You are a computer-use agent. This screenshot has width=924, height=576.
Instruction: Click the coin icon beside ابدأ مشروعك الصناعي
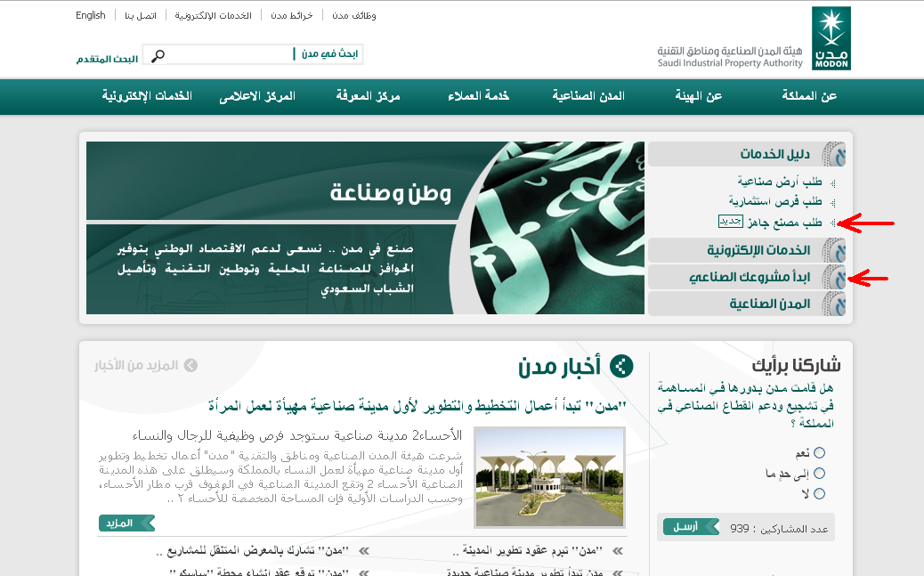click(835, 277)
